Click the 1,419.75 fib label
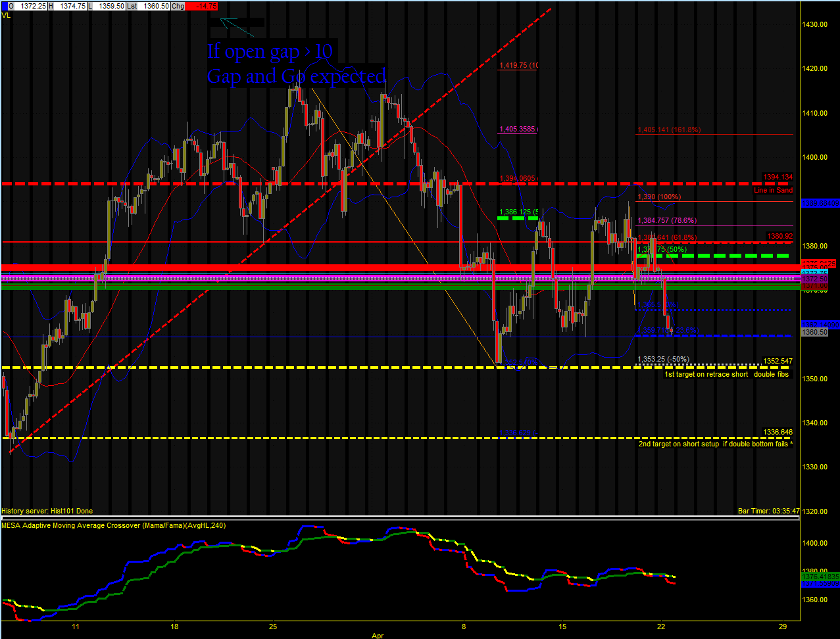 click(518, 66)
